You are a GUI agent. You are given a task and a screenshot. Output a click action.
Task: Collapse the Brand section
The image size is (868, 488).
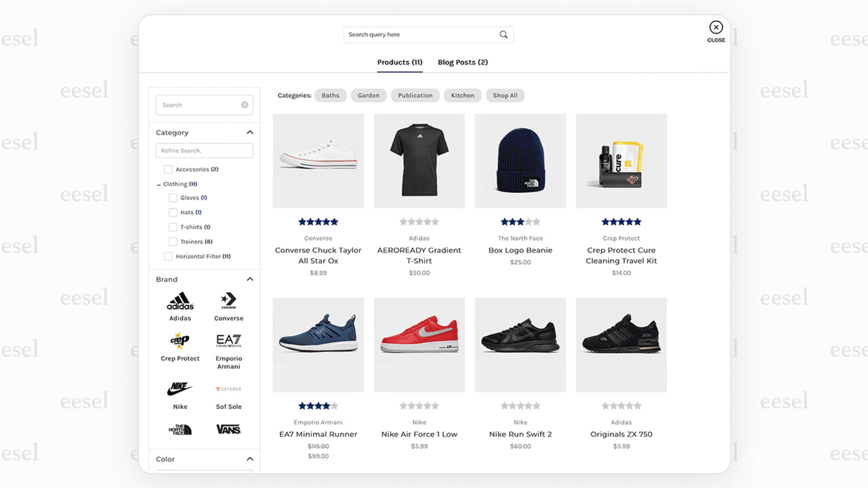(250, 279)
